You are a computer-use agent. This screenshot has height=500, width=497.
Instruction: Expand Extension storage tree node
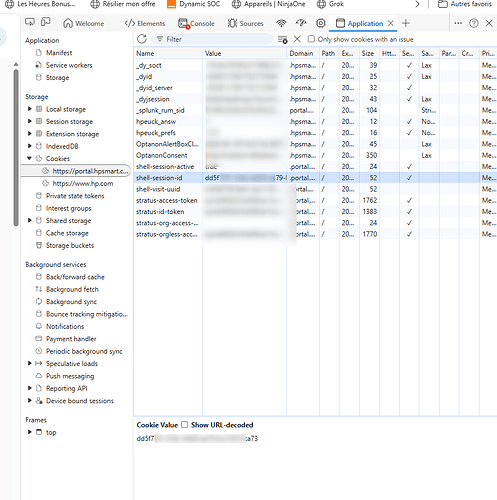[x=30, y=134]
